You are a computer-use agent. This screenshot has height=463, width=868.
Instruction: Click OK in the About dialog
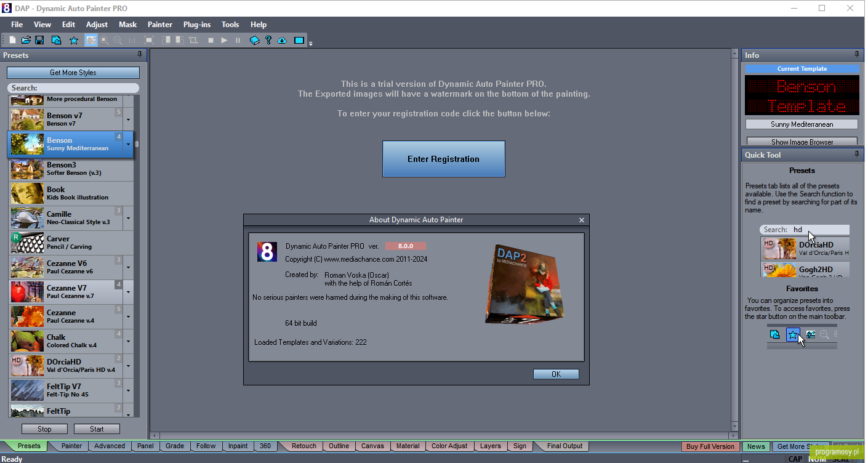556,374
